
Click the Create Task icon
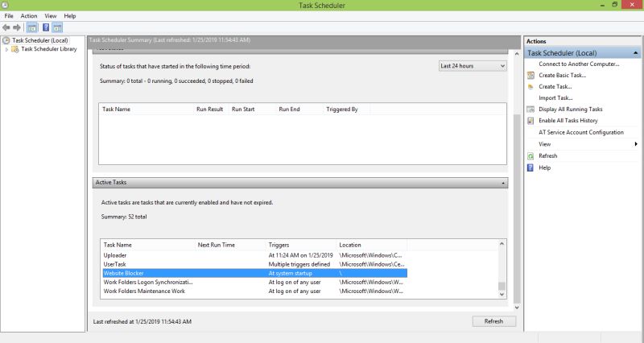coord(530,87)
